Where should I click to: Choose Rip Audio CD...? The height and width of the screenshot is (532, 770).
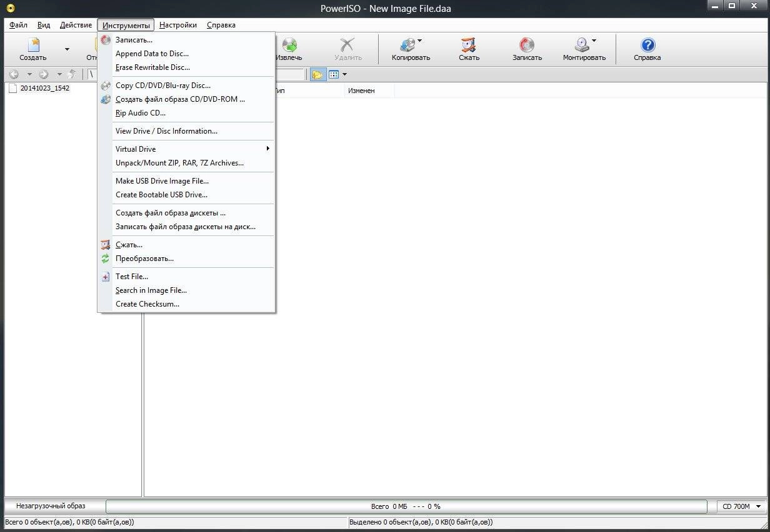tap(186, 113)
